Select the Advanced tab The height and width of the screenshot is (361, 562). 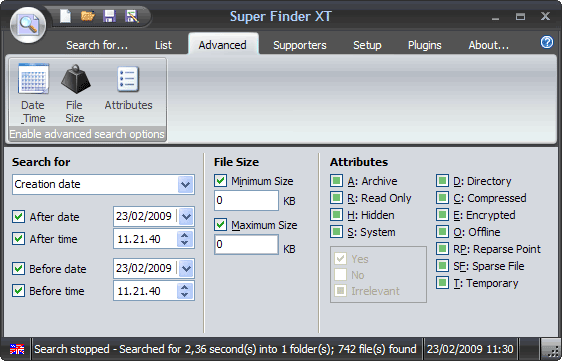coord(223,45)
